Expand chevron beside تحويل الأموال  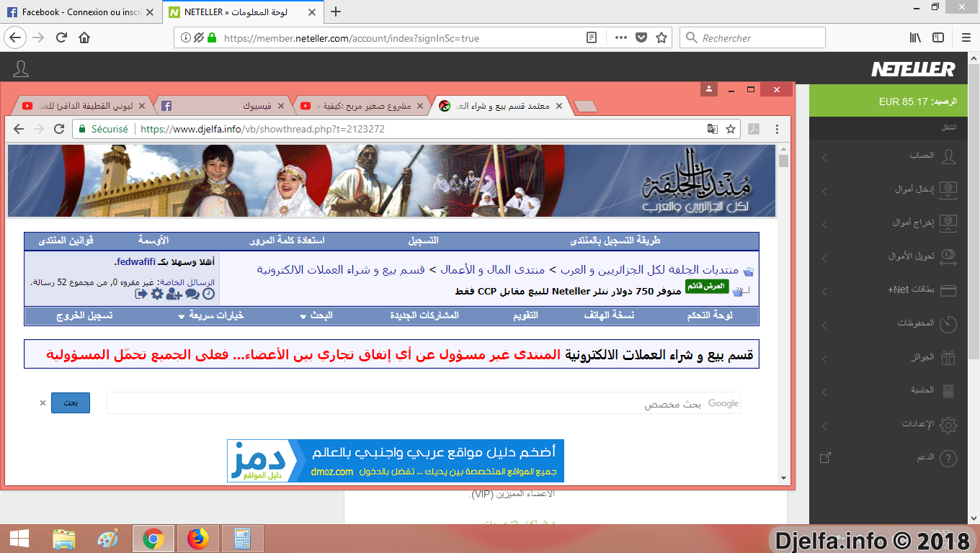coord(824,257)
